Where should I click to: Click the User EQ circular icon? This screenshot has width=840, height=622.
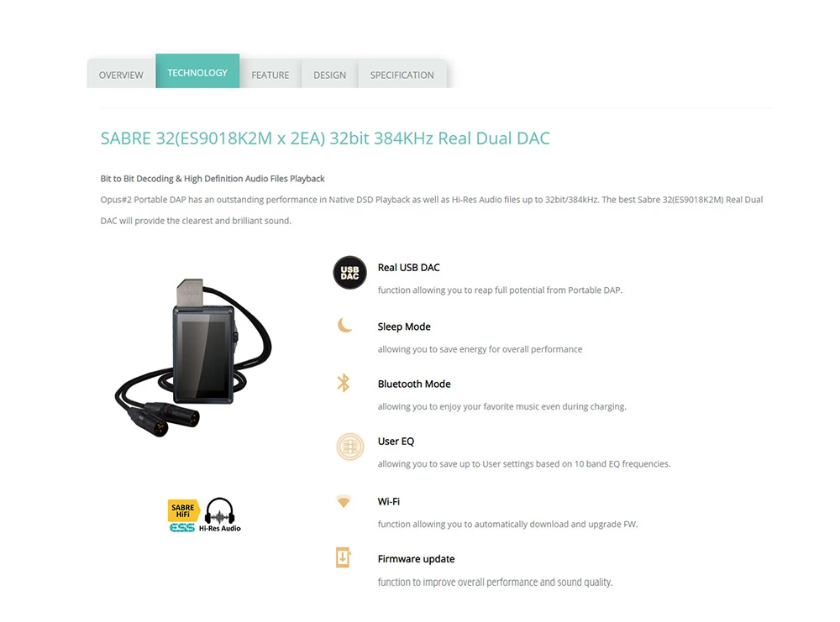[349, 447]
